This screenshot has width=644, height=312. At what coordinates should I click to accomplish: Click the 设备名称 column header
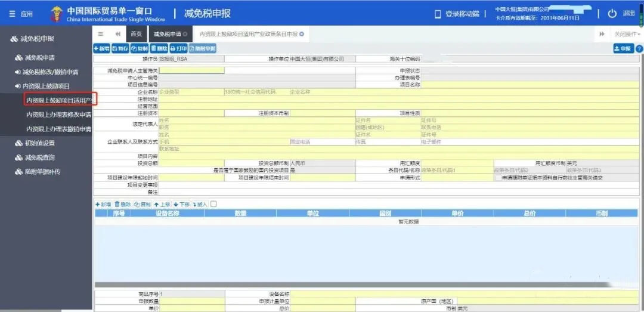[x=168, y=214]
